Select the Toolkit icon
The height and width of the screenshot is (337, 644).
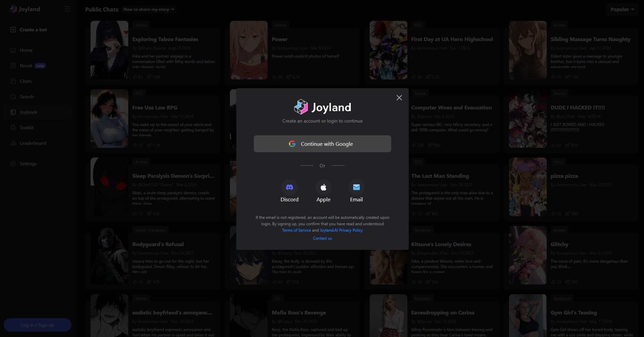coord(13,128)
